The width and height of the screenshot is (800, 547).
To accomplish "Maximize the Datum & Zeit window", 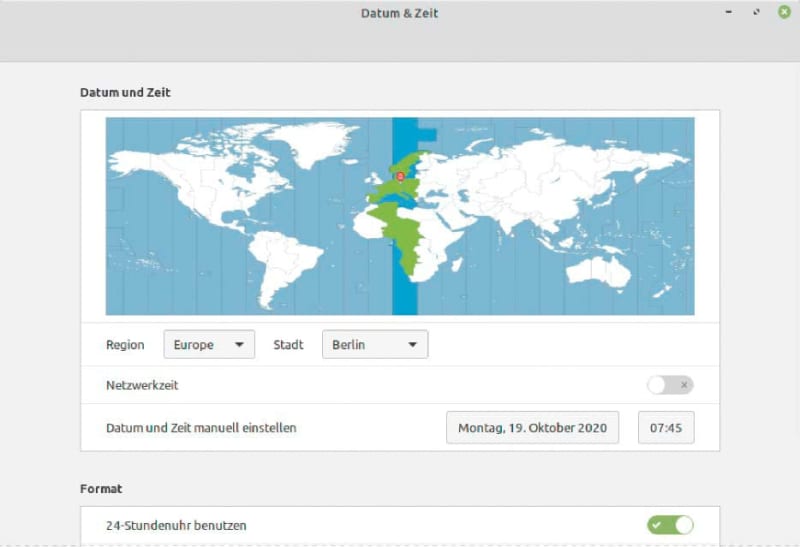I will [x=757, y=12].
